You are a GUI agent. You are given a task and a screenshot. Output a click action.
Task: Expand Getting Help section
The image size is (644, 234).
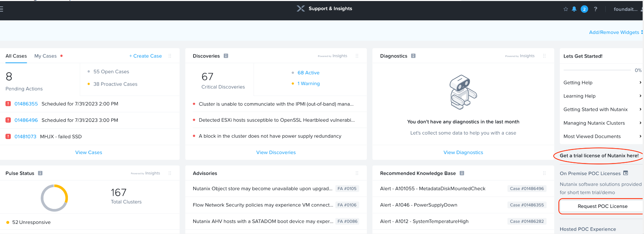tap(603, 83)
